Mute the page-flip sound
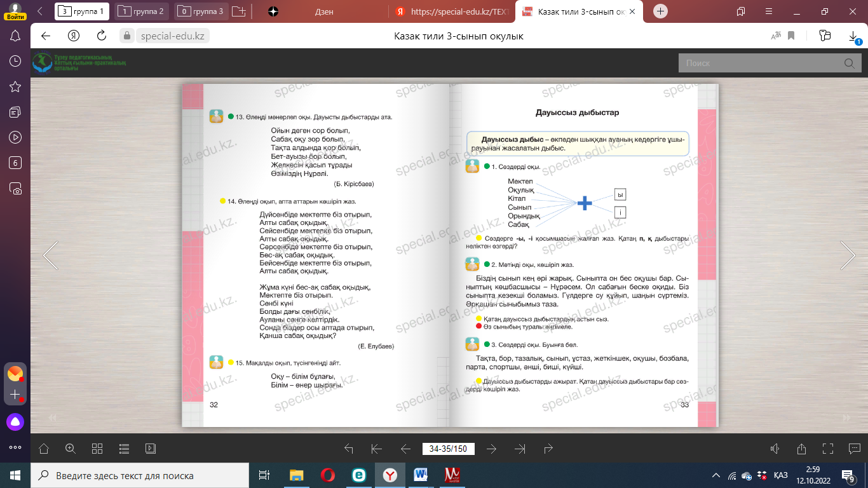 click(x=775, y=449)
